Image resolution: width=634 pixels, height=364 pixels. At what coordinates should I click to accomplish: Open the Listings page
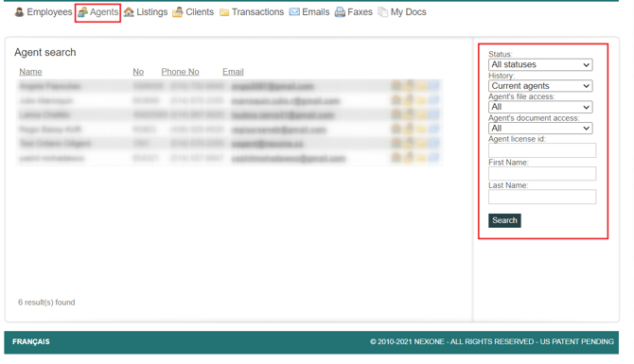(x=146, y=12)
